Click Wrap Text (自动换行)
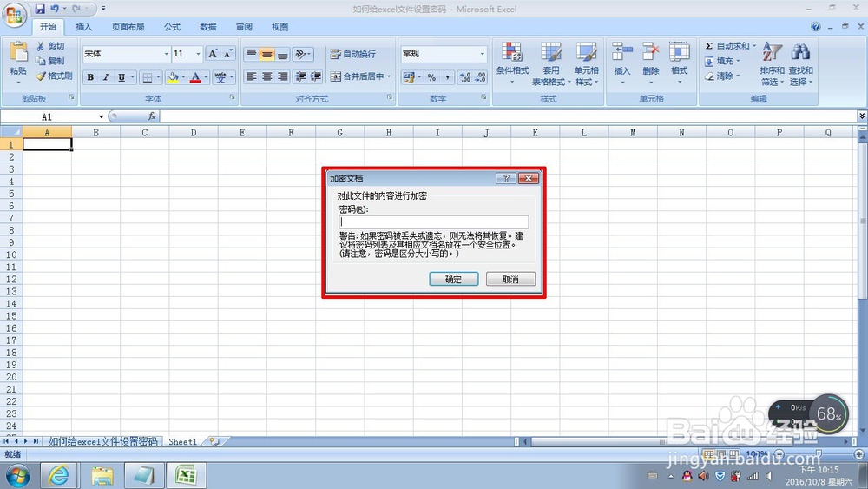 click(x=353, y=54)
